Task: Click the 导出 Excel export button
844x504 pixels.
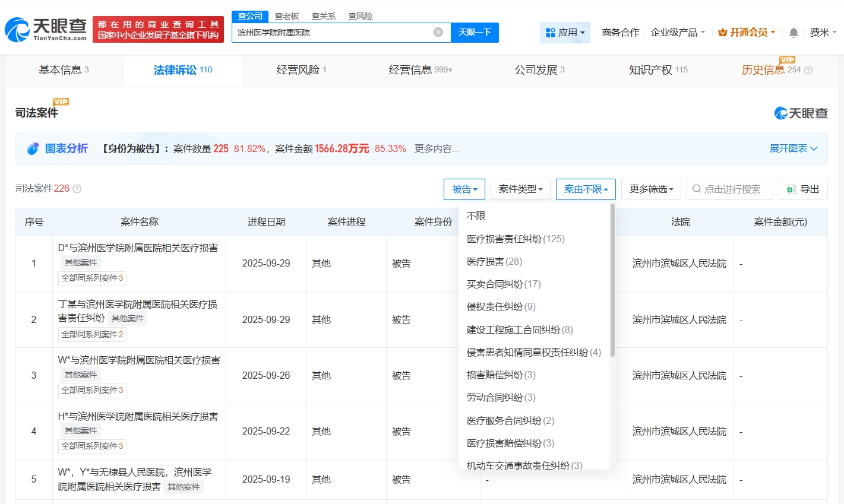Action: point(803,189)
